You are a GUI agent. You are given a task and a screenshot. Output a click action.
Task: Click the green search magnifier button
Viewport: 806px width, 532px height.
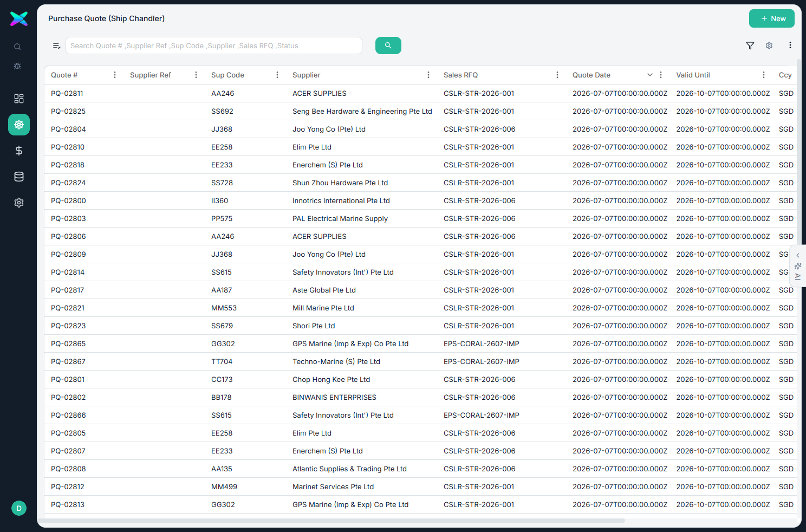[388, 46]
